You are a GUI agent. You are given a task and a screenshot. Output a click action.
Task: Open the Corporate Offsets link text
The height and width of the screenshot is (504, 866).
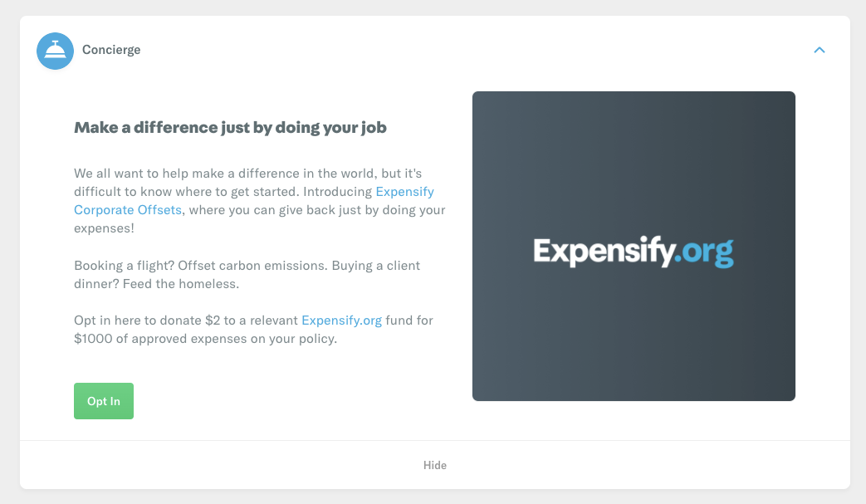pos(128,210)
